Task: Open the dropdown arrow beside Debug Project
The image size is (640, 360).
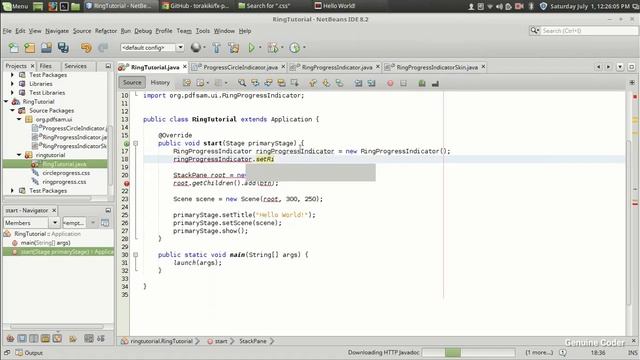Action: (x=282, y=48)
